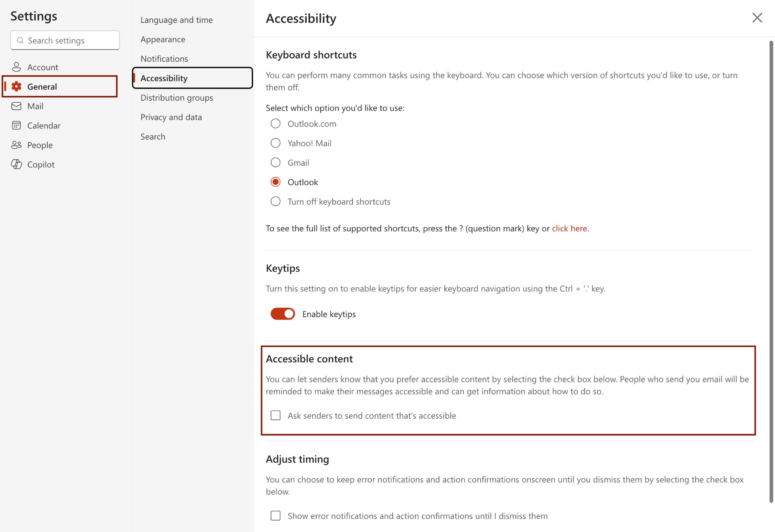The height and width of the screenshot is (532, 775).
Task: Check Show error notifications until dismissed
Action: (x=275, y=516)
